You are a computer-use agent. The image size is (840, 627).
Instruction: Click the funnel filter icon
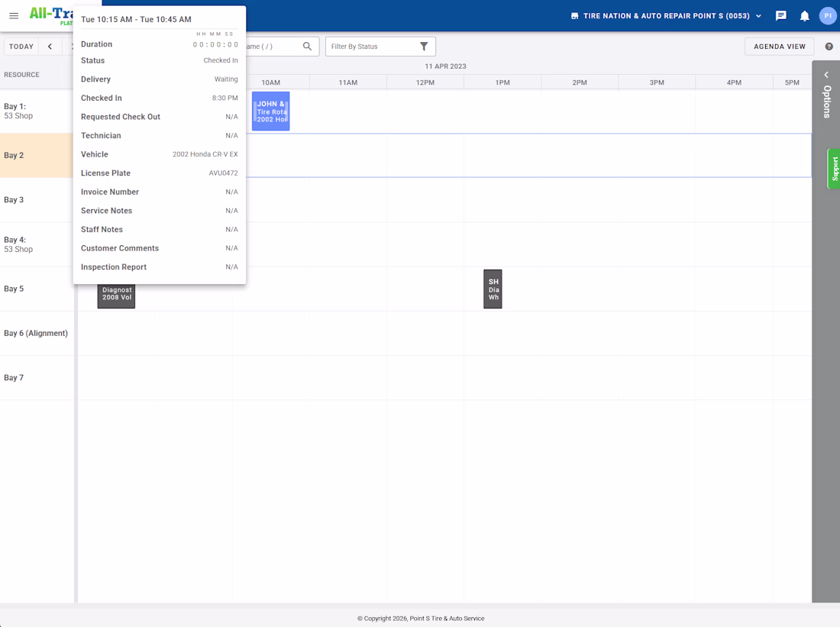click(x=424, y=46)
